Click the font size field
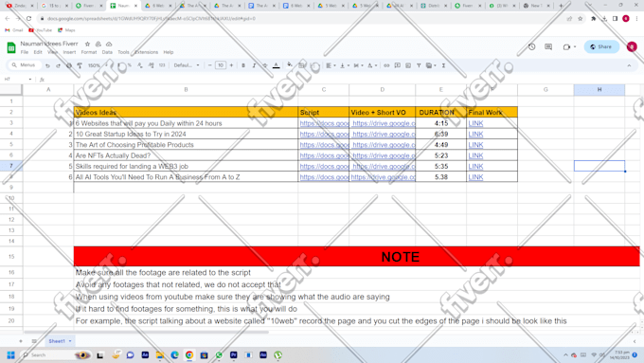 221,65
